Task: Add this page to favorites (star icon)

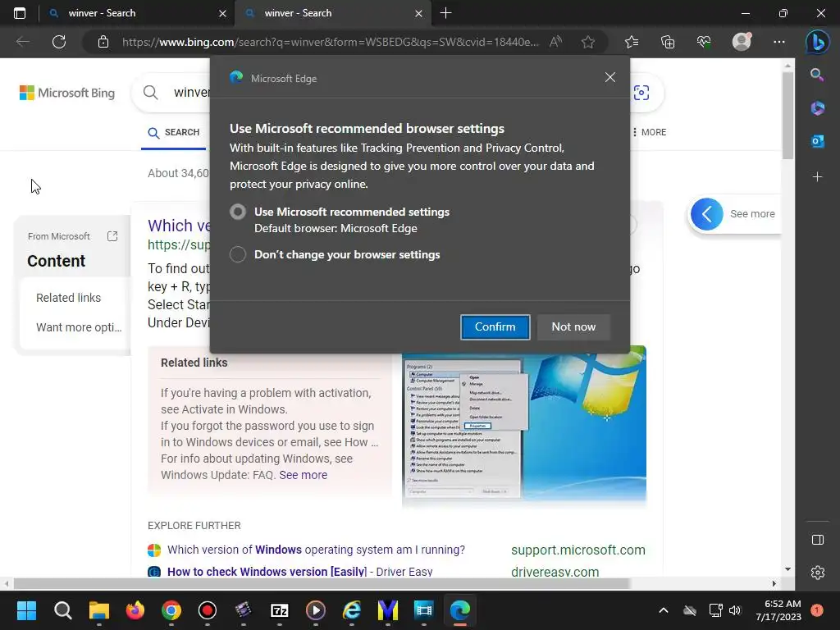Action: pos(588,42)
